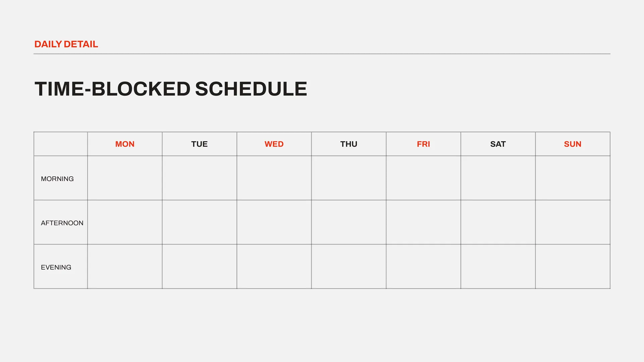Select the TUE column header
The height and width of the screenshot is (362, 644).
point(199,144)
